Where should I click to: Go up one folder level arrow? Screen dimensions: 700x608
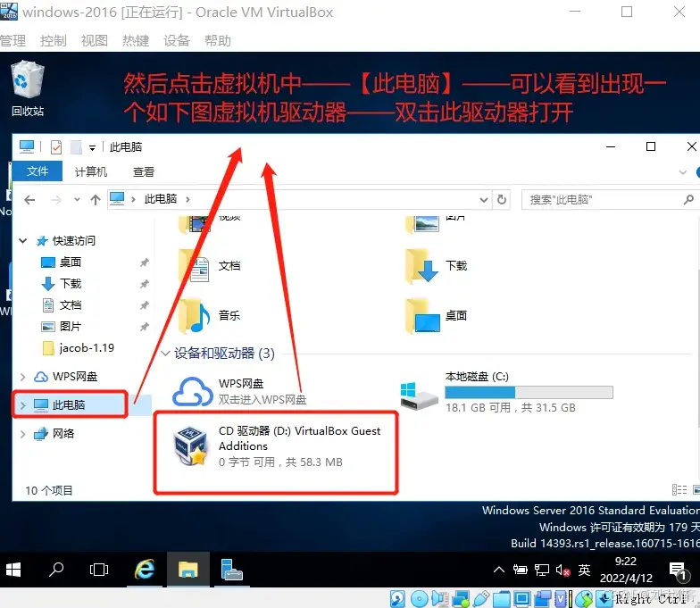[95, 200]
